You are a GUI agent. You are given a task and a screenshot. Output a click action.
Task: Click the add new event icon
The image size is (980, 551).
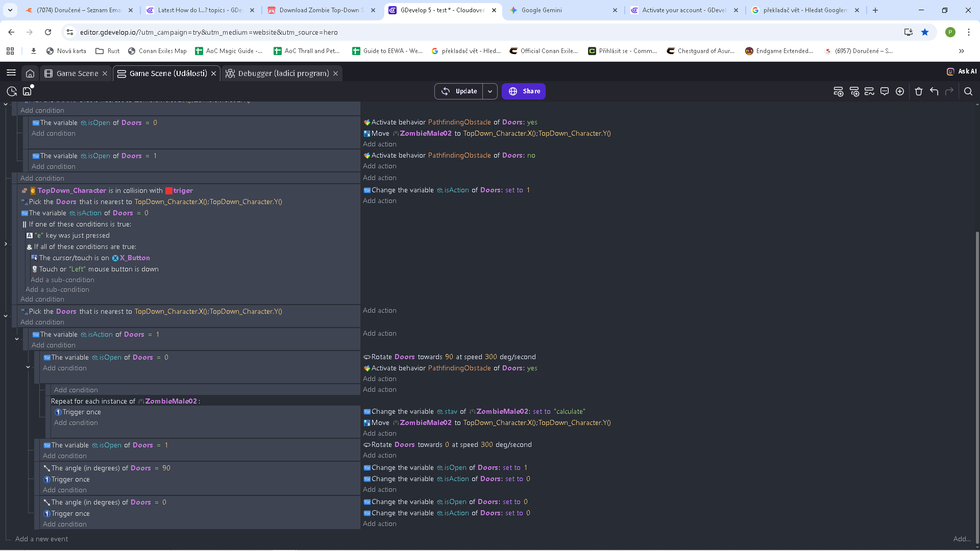(x=838, y=91)
